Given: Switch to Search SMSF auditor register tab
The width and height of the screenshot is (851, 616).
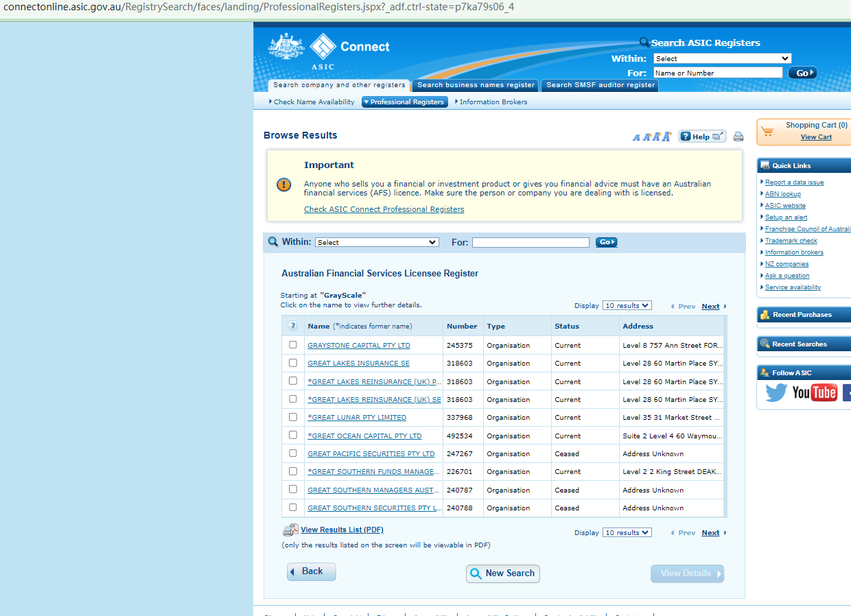Looking at the screenshot, I should click(601, 85).
